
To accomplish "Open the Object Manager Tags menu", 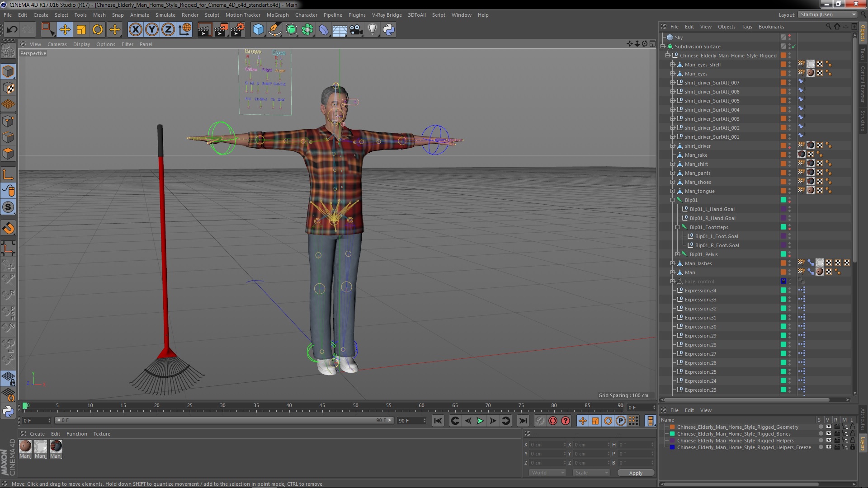I will click(746, 27).
